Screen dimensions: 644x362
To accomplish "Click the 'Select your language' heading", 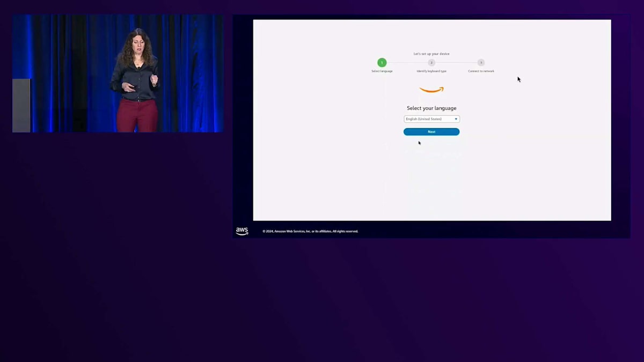I will pos(431,108).
